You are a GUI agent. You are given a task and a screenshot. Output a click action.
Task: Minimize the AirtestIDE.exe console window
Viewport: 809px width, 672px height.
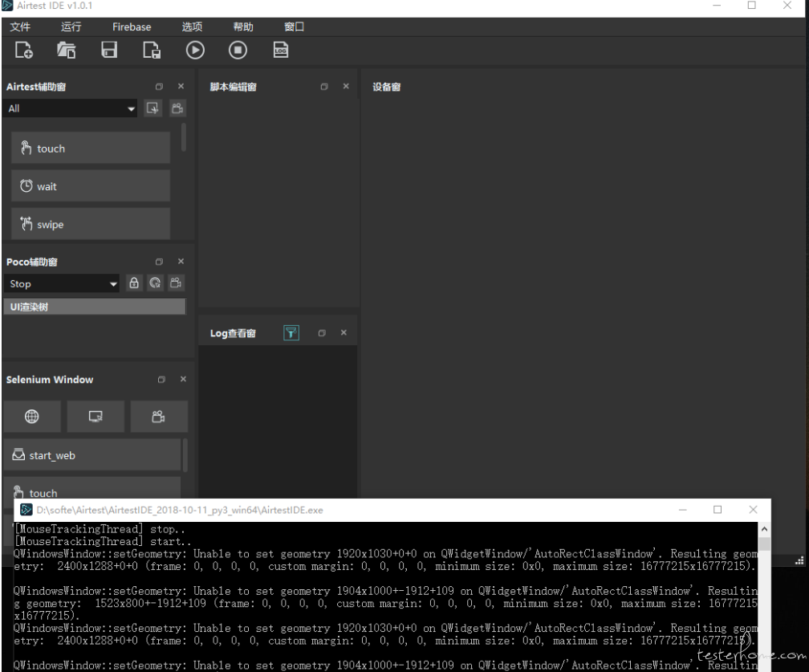coord(682,510)
